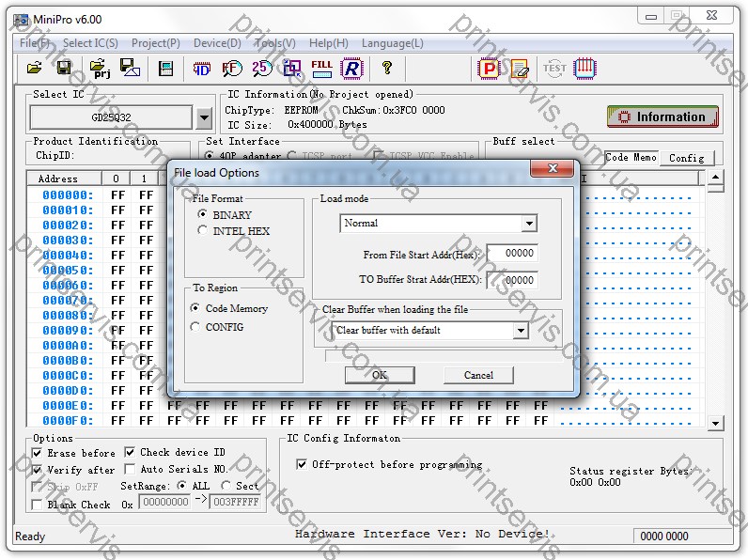Click the FILL buffer icon
Screen dimensions: 748x560
coord(322,69)
